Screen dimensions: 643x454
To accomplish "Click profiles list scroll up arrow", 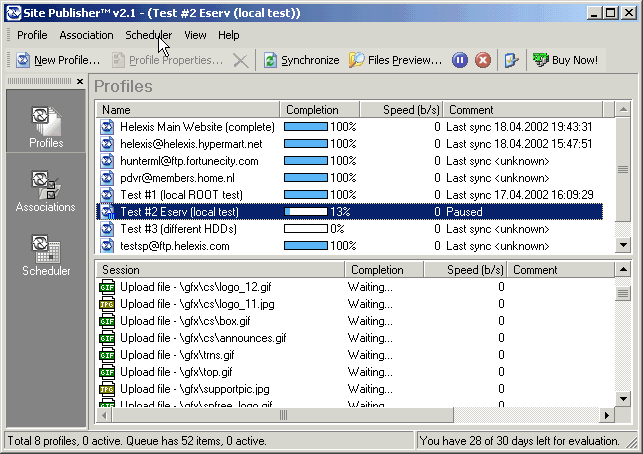I will point(623,110).
